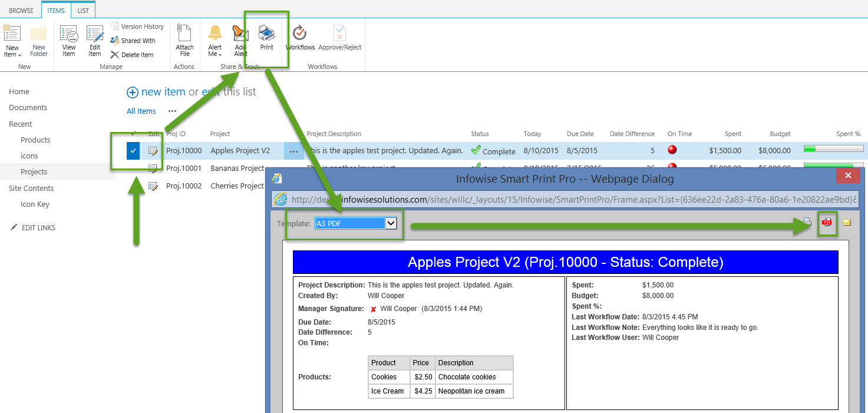Click the Spent % progress bar for Proj.10000
Image resolution: width=868 pixels, height=413 pixels.
click(833, 149)
